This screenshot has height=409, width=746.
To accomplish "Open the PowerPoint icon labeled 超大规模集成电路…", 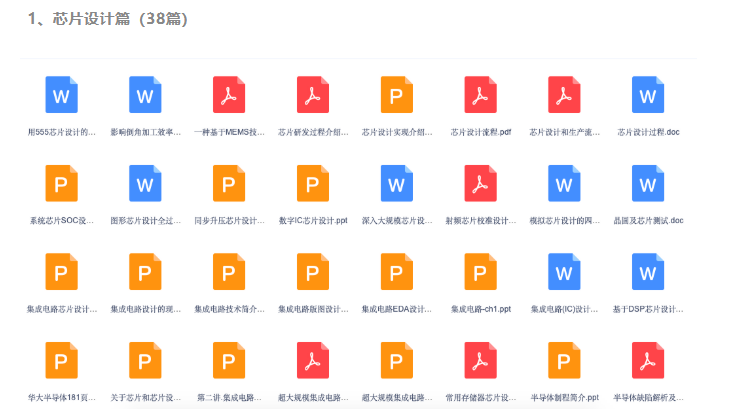I will 397,360.
